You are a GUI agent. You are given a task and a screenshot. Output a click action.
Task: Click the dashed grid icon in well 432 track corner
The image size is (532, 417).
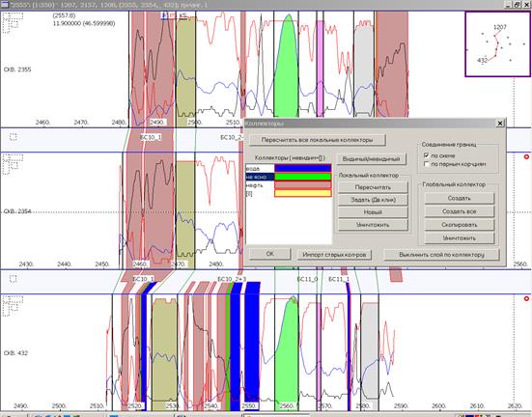tap(13, 306)
